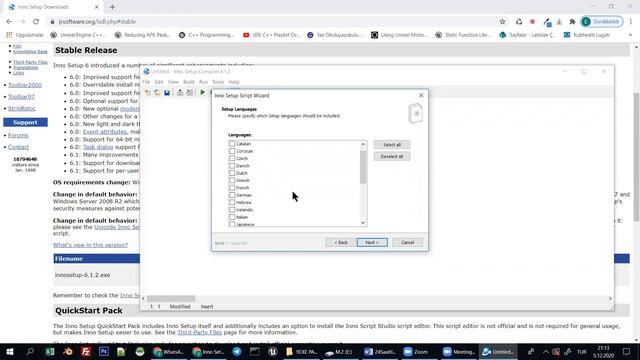Click the languages list scroll up arrow
This screenshot has height=360, width=640.
coord(363,144)
